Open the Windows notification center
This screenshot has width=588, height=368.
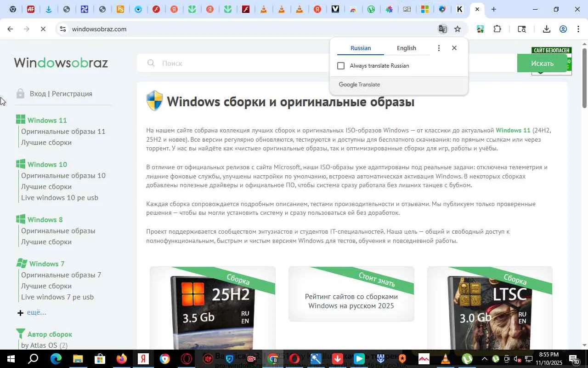pyautogui.click(x=574, y=359)
